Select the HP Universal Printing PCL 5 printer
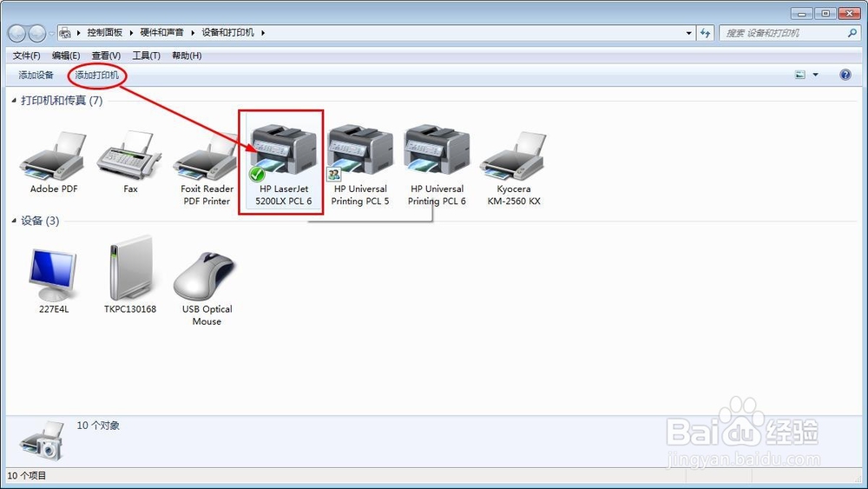 click(360, 150)
